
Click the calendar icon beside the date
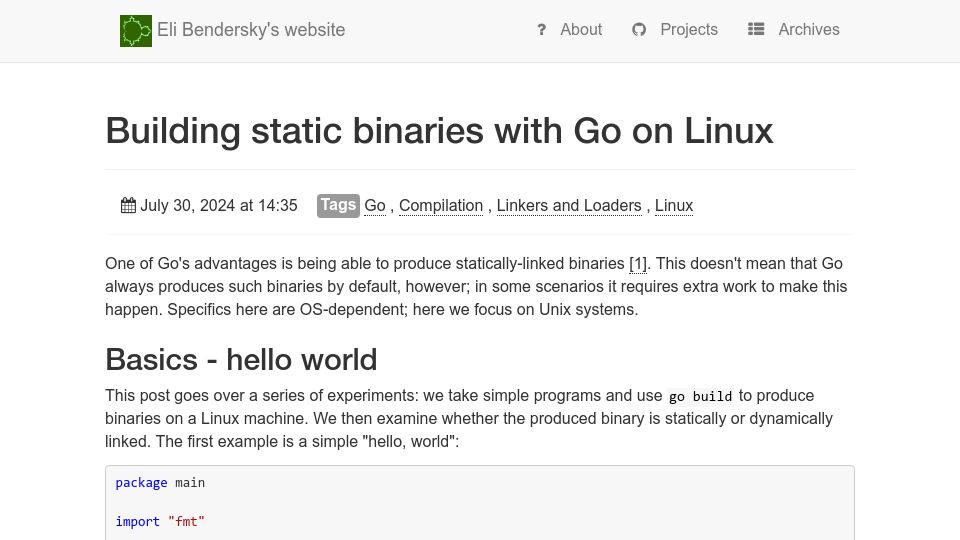[128, 205]
